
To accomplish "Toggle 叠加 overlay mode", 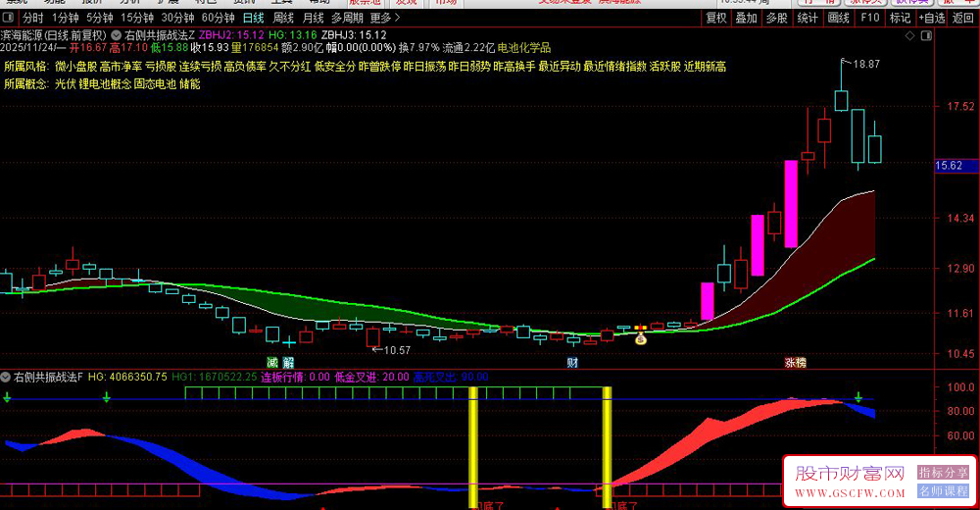I will click(746, 18).
